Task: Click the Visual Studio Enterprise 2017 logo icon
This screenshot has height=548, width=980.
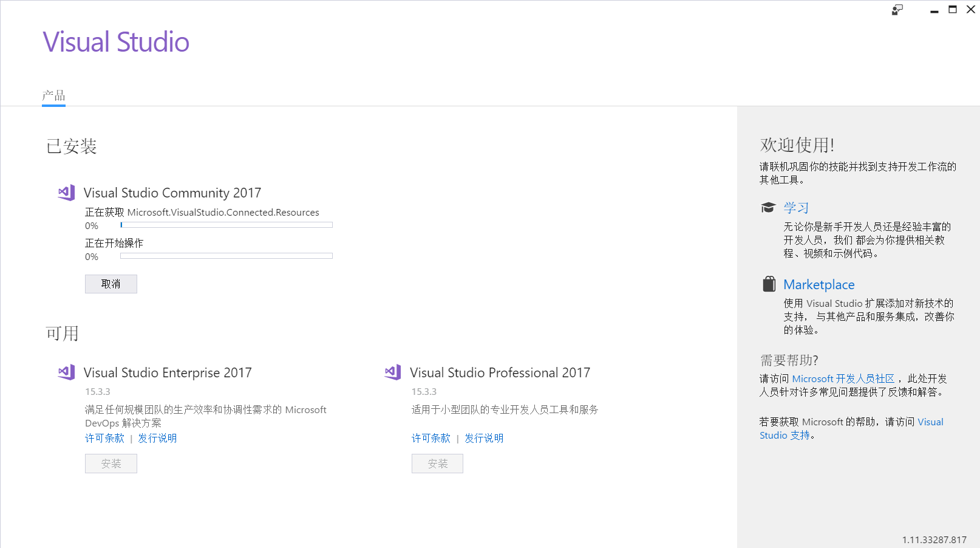Action: tap(67, 372)
